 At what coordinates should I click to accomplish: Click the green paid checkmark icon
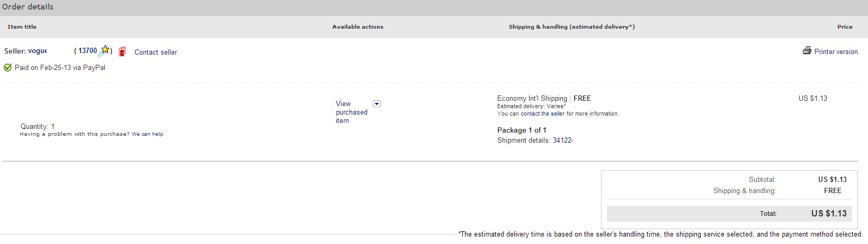point(7,67)
